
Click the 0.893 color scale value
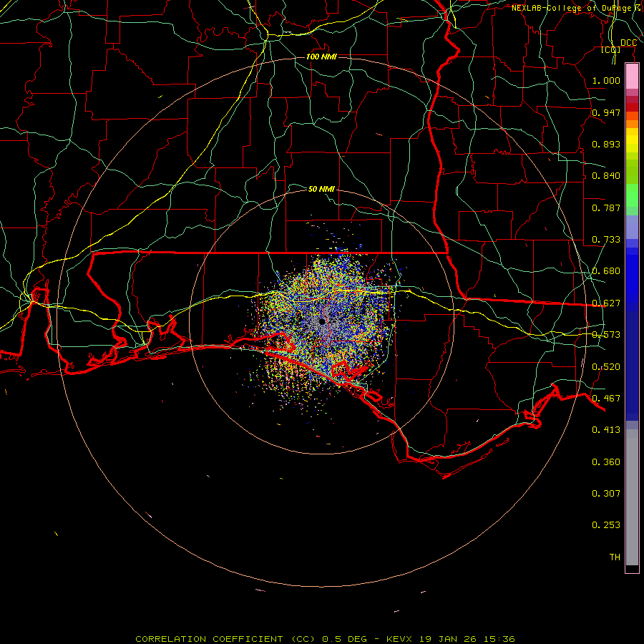point(606,144)
